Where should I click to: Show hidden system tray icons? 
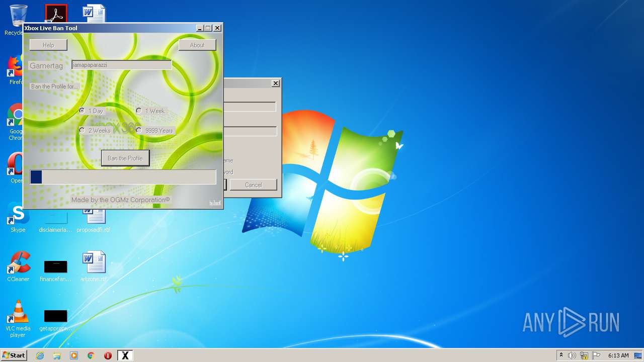coord(561,355)
